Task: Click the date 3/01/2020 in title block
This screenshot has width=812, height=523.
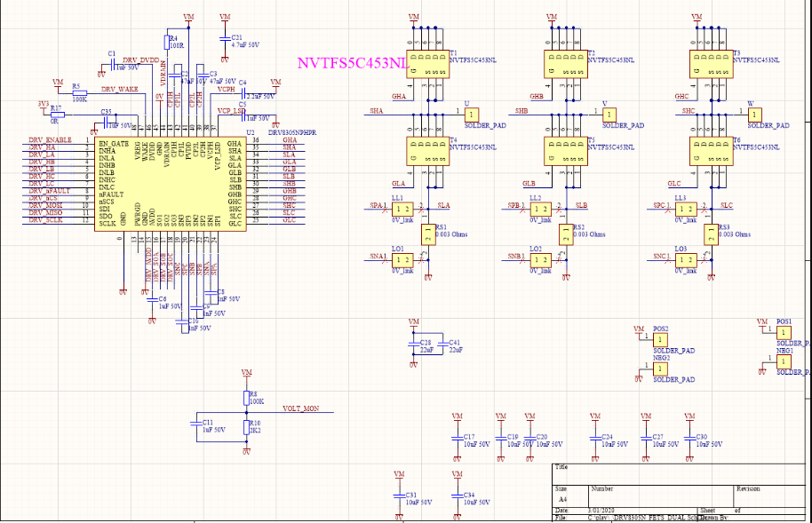Action: pyautogui.click(x=601, y=511)
